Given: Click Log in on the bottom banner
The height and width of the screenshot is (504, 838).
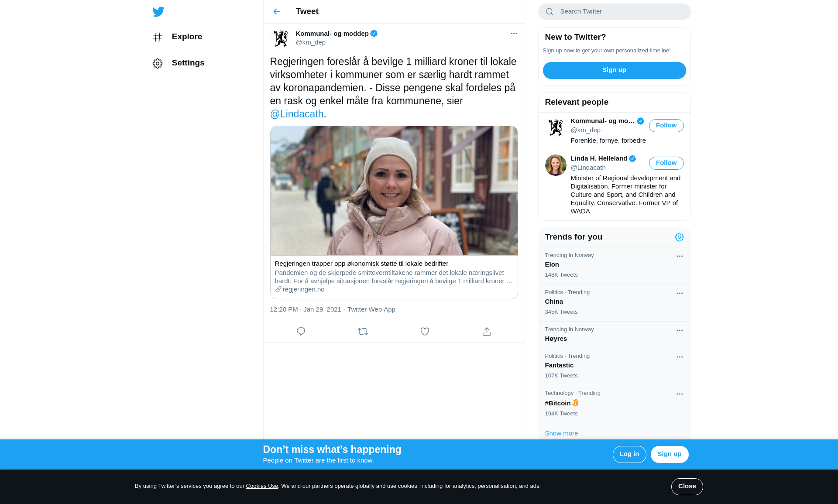Looking at the screenshot, I should 629,454.
